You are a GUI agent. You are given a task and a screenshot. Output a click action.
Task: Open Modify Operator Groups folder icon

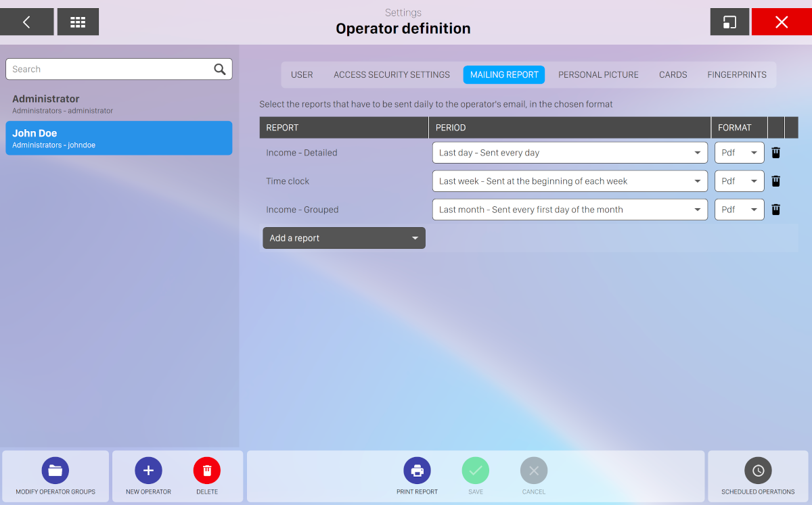coord(55,471)
